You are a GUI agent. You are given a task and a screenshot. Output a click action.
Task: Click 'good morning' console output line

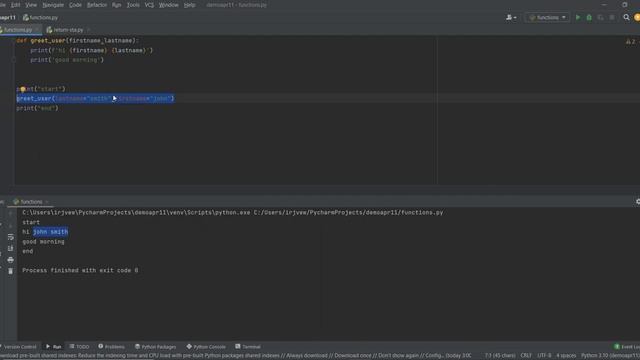[43, 242]
